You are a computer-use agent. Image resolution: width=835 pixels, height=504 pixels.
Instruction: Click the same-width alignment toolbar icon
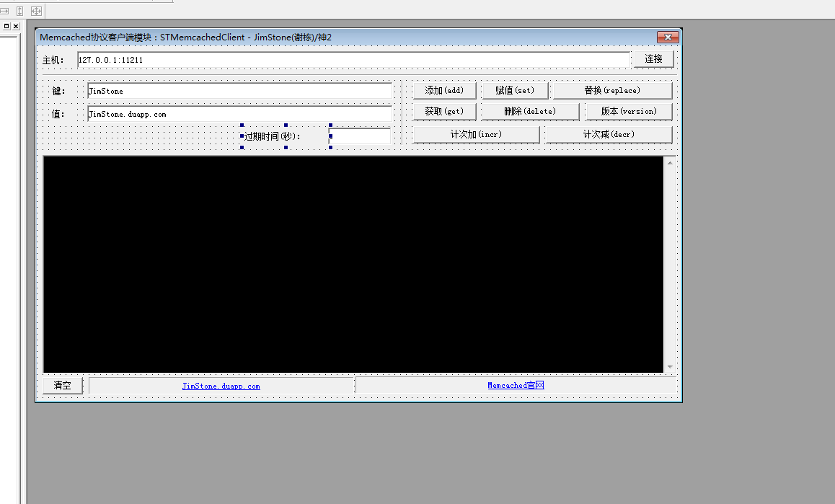coord(4,11)
